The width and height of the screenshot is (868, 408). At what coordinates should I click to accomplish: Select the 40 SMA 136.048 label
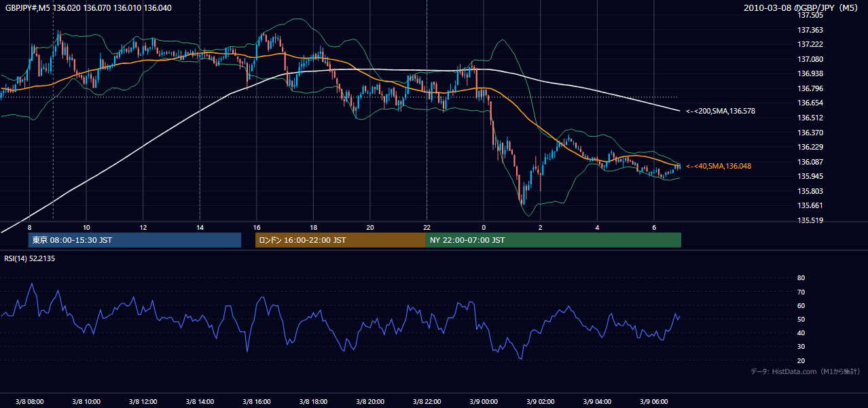(719, 166)
